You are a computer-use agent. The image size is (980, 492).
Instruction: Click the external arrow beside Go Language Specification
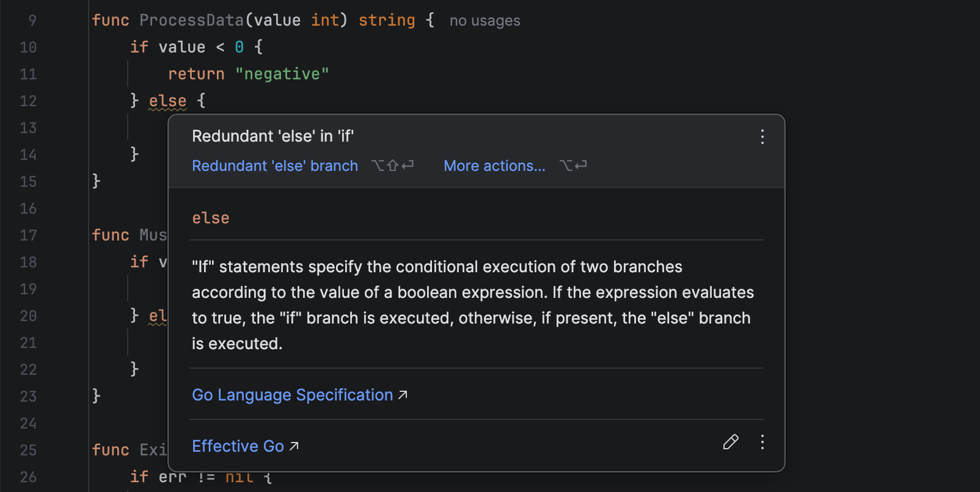coord(403,395)
